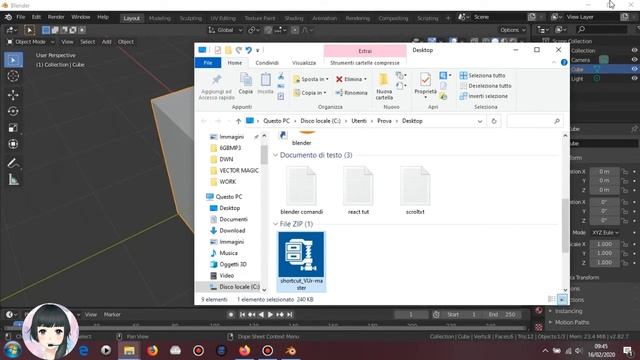The image size is (640, 360).
Task: Switch Explorer to details view
Action: point(551,300)
